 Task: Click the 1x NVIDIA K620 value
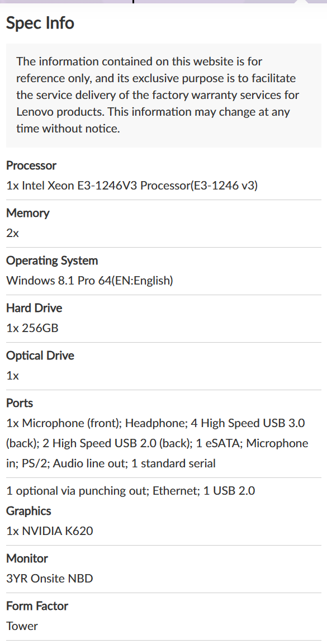49,531
